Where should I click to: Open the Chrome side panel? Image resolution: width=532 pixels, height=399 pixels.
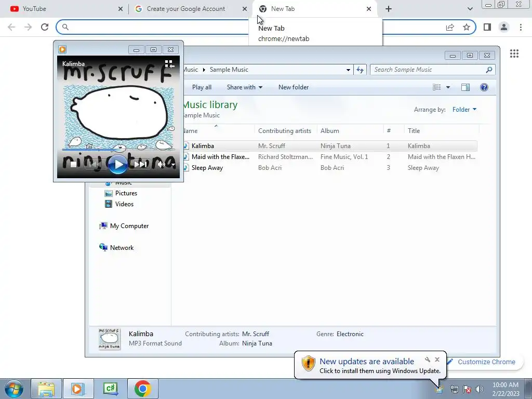coord(487,27)
